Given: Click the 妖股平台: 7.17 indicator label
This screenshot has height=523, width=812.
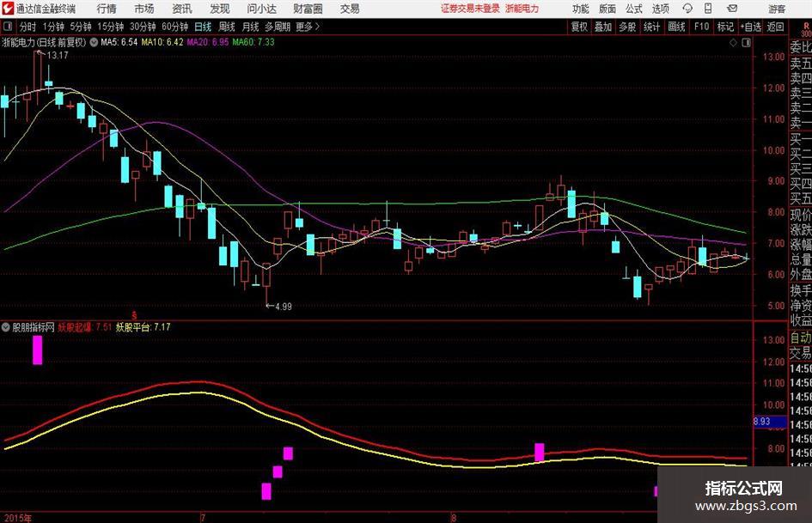Looking at the screenshot, I should pyautogui.click(x=143, y=327).
